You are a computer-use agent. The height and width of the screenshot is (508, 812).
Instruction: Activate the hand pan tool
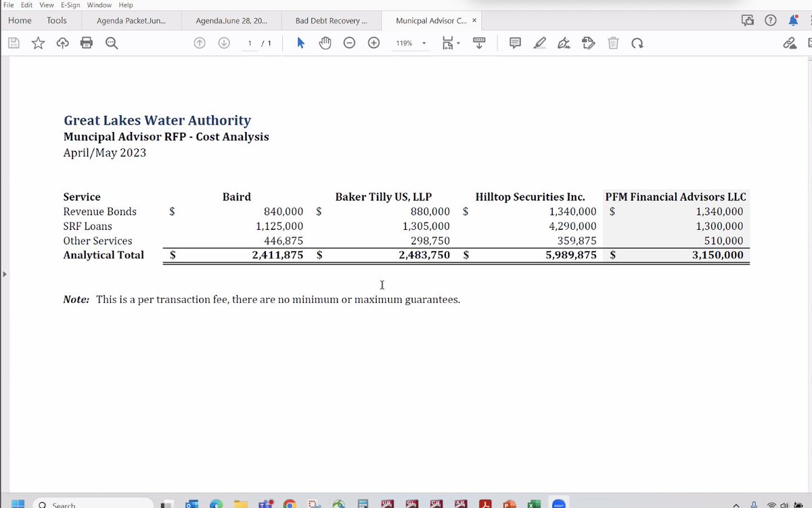tap(325, 43)
